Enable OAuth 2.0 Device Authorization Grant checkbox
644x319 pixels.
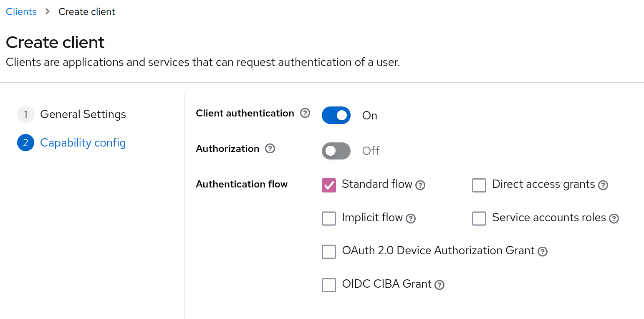(329, 252)
